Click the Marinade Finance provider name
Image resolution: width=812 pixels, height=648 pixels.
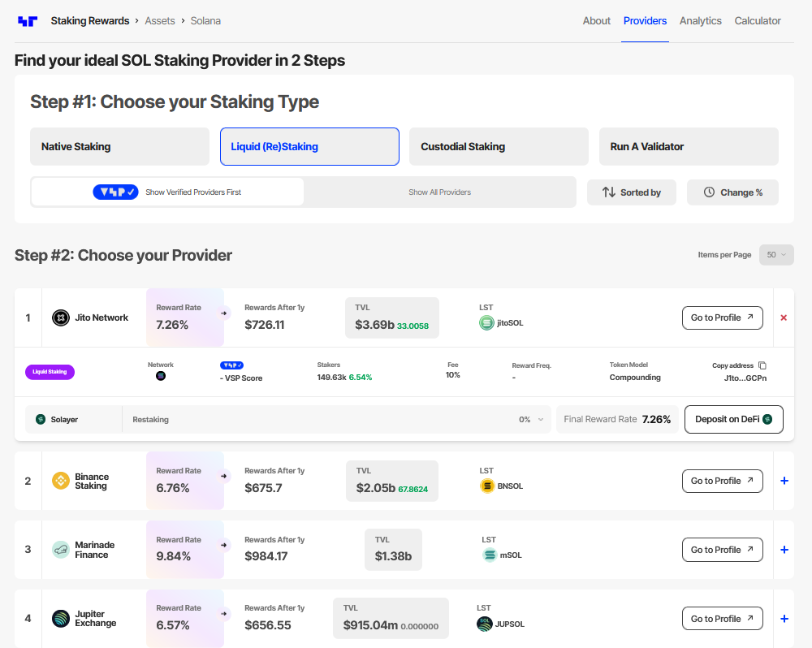click(x=95, y=550)
